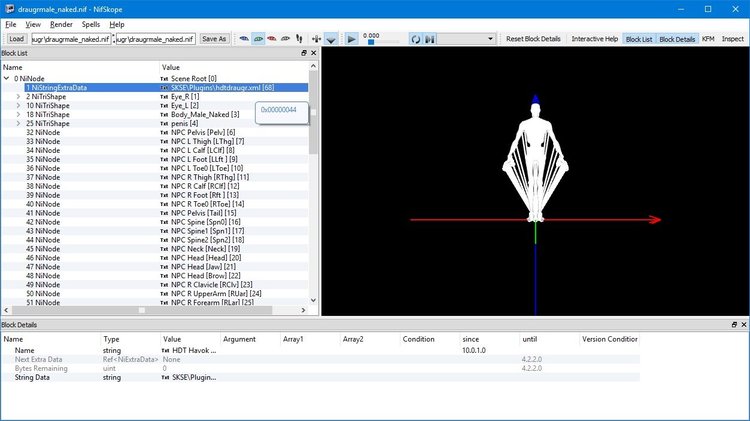This screenshot has width=750, height=421.
Task: Open the Help menu
Action: [117, 24]
